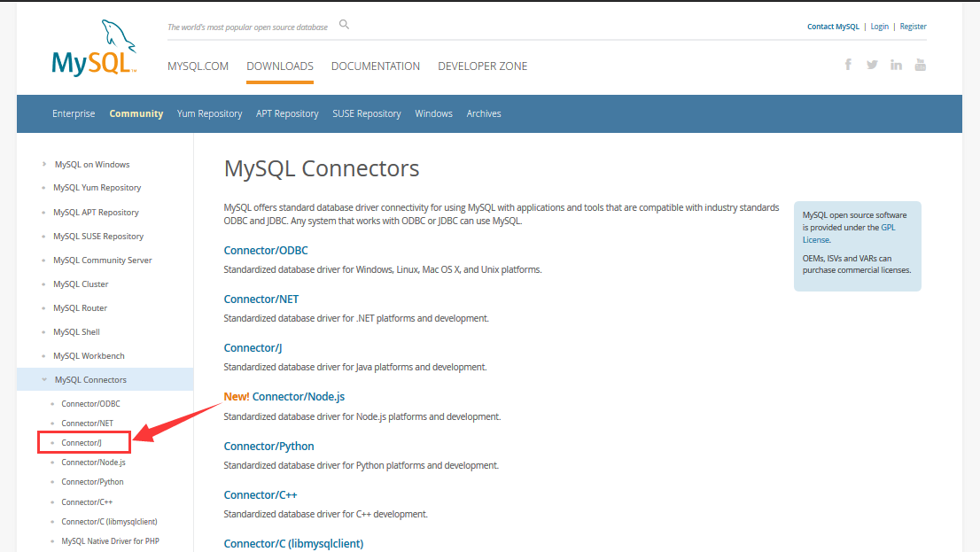Open Connector/Python in sidebar
The width and height of the screenshot is (980, 552).
92,482
